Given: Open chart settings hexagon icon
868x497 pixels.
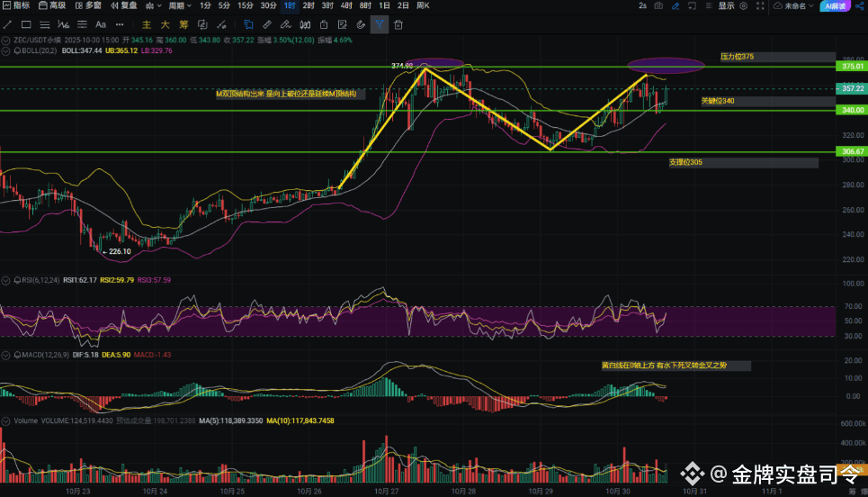Looking at the screenshot, I should pyautogui.click(x=744, y=5).
